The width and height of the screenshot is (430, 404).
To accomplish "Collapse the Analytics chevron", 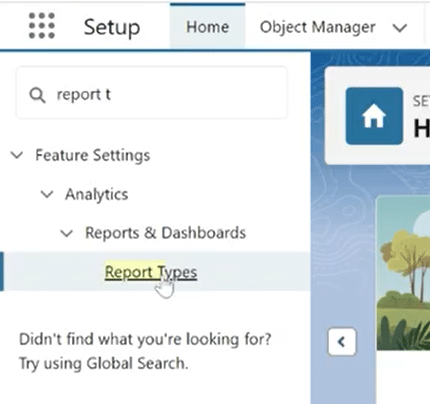I will click(x=47, y=194).
